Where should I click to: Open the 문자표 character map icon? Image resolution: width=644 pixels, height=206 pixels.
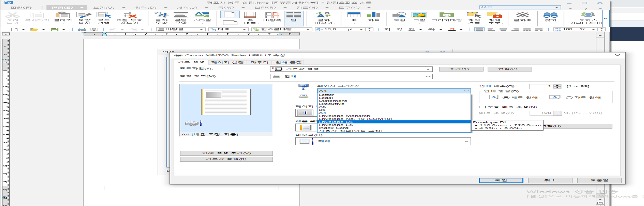click(x=523, y=15)
